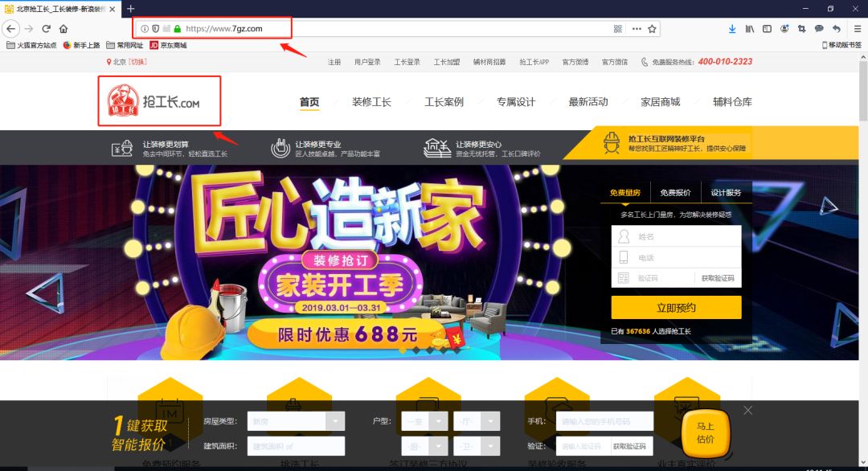Toggle the bookmark star in the address bar
Viewport: 868px width, 471px height.
coord(651,27)
